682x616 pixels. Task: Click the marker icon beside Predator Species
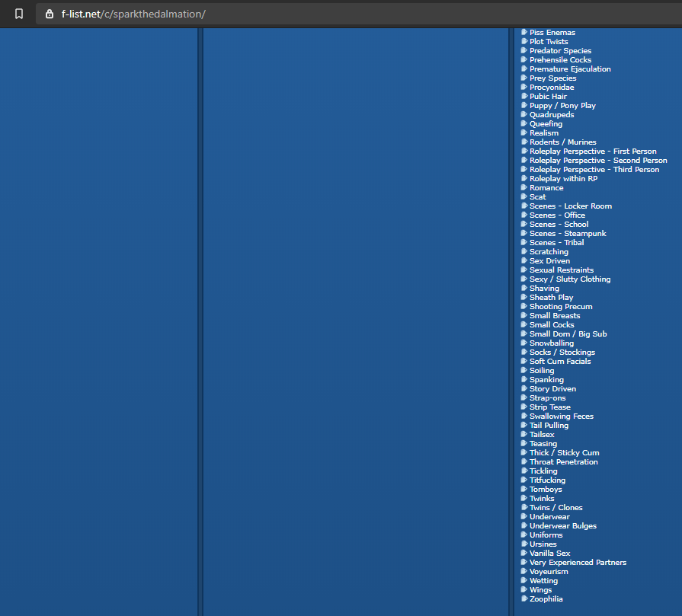tap(524, 50)
